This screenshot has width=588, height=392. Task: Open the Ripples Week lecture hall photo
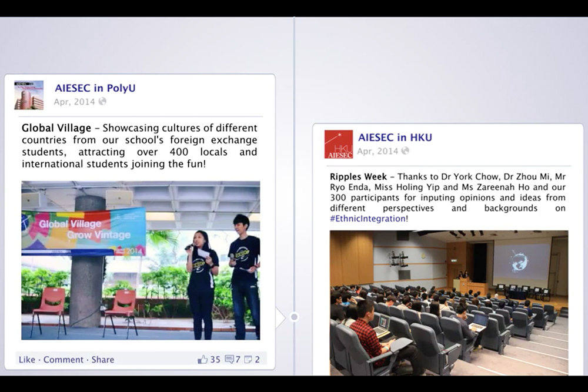(449, 303)
